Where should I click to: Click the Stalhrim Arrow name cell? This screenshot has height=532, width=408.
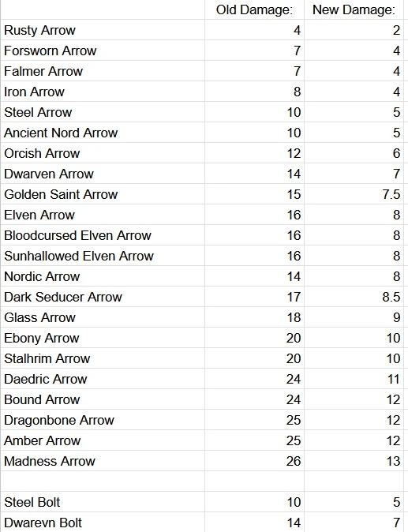coord(103,358)
